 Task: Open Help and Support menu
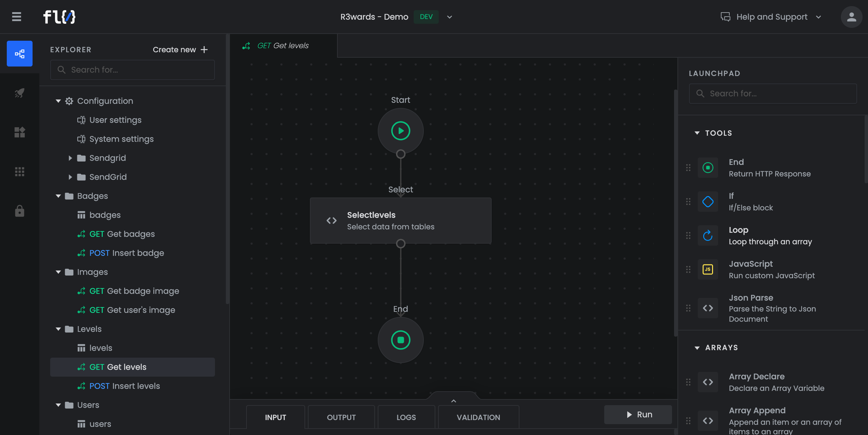tap(771, 17)
